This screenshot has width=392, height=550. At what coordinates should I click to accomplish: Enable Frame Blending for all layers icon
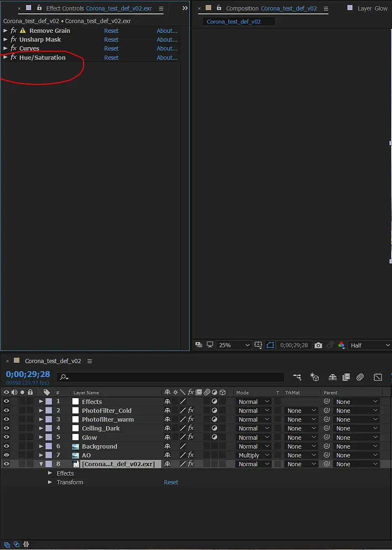coord(346,377)
